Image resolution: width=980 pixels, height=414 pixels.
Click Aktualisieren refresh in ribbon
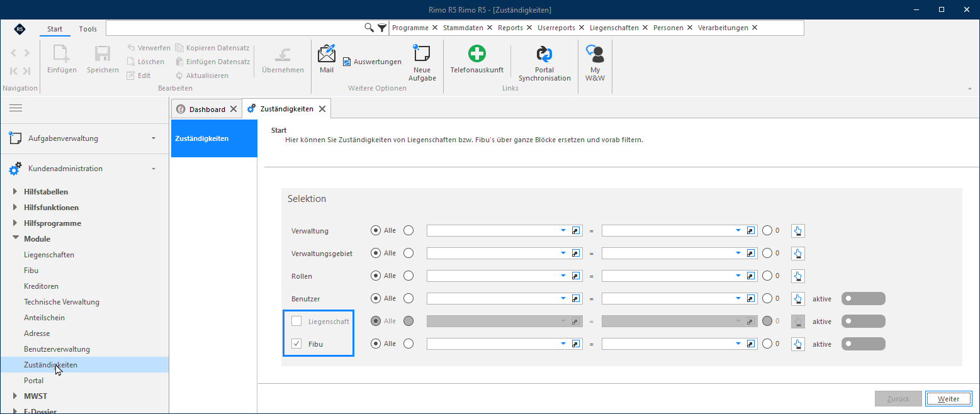[x=201, y=76]
